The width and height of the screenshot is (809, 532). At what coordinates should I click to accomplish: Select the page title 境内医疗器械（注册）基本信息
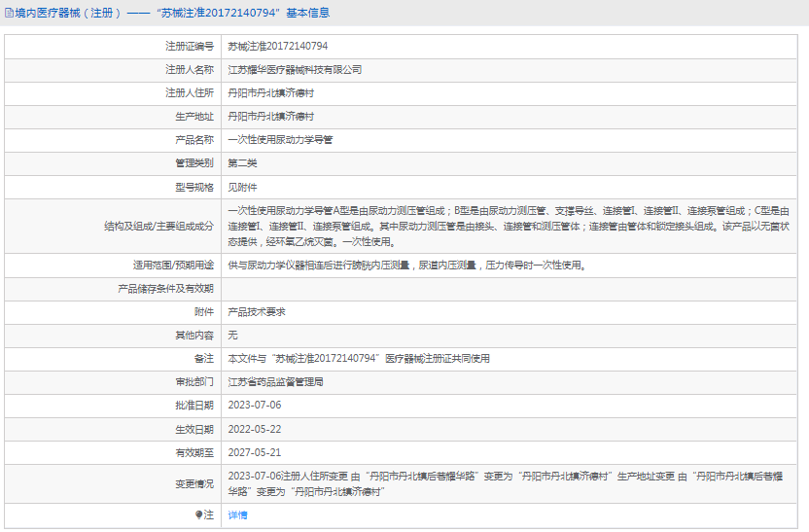pos(172,13)
